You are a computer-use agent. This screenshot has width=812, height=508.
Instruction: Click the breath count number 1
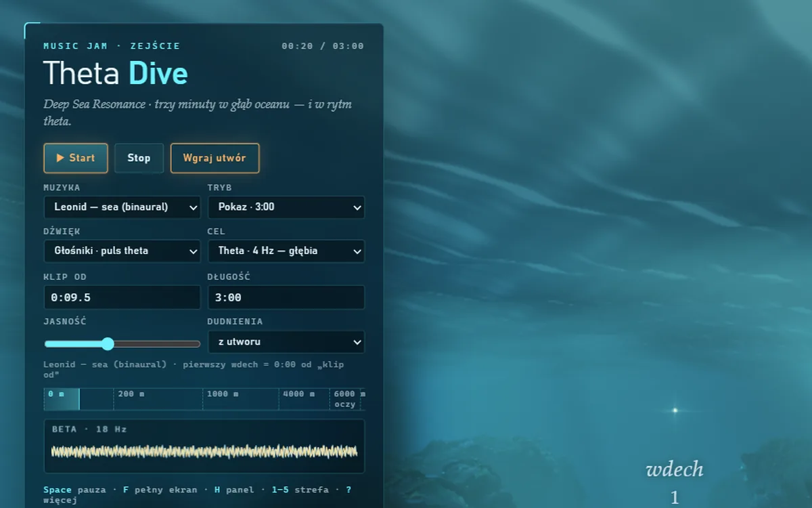coord(675,498)
